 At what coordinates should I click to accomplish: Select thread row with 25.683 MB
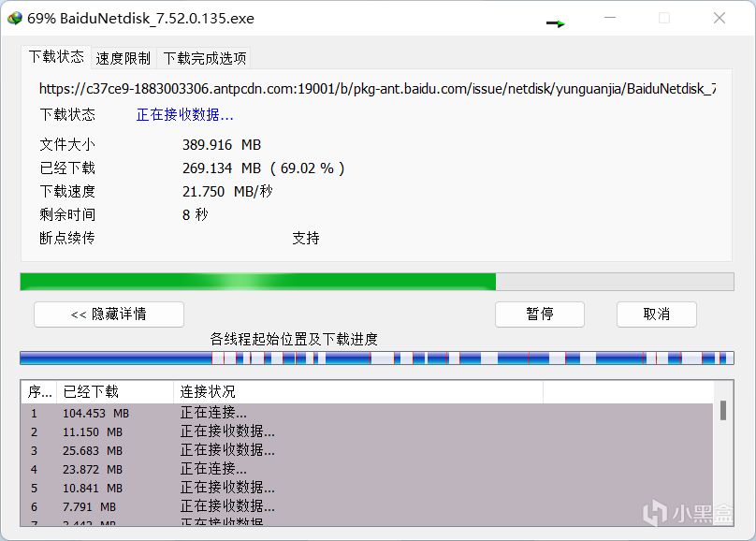click(x=367, y=451)
